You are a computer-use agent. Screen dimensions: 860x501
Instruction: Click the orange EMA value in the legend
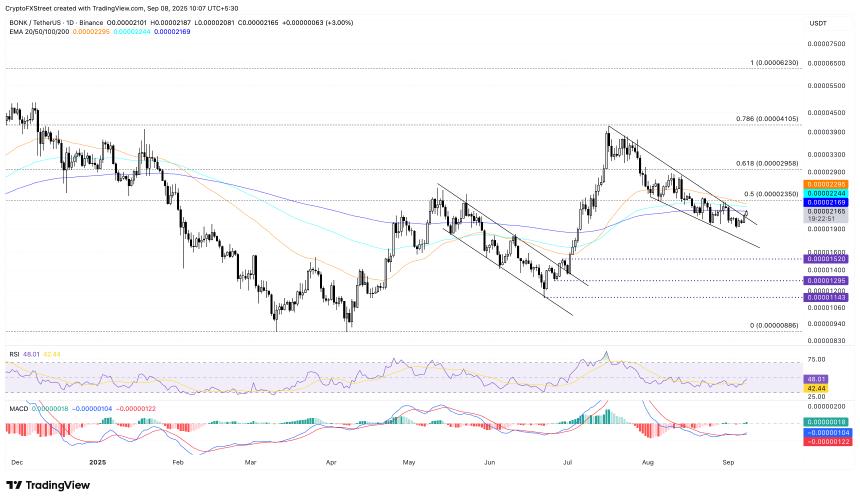91,32
